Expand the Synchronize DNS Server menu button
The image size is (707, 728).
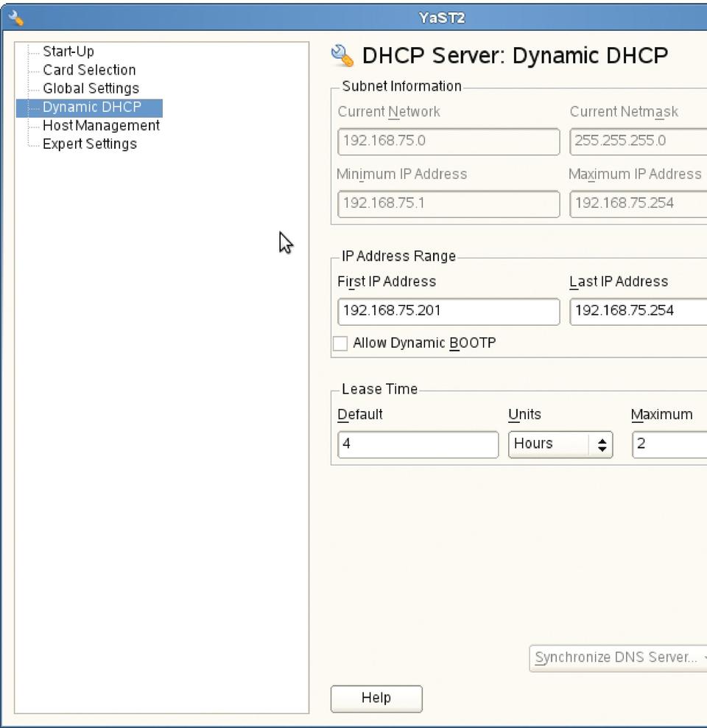click(619, 657)
